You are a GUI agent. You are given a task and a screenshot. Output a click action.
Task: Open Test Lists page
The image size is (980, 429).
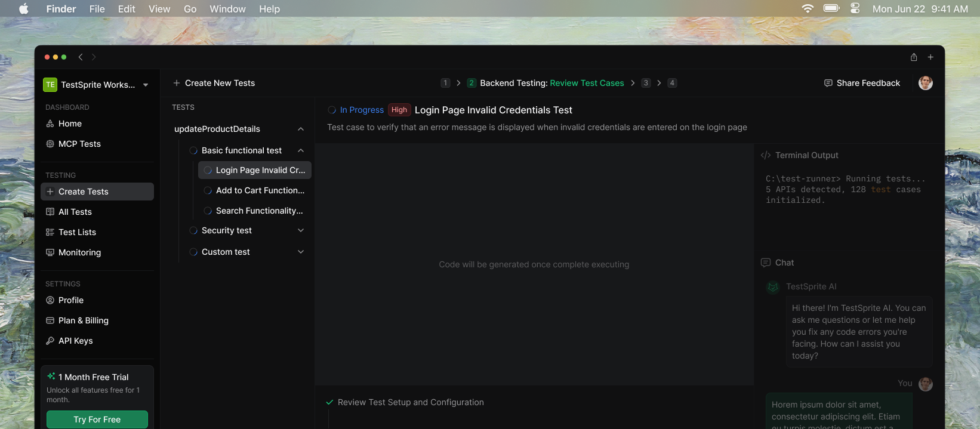pyautogui.click(x=97, y=232)
